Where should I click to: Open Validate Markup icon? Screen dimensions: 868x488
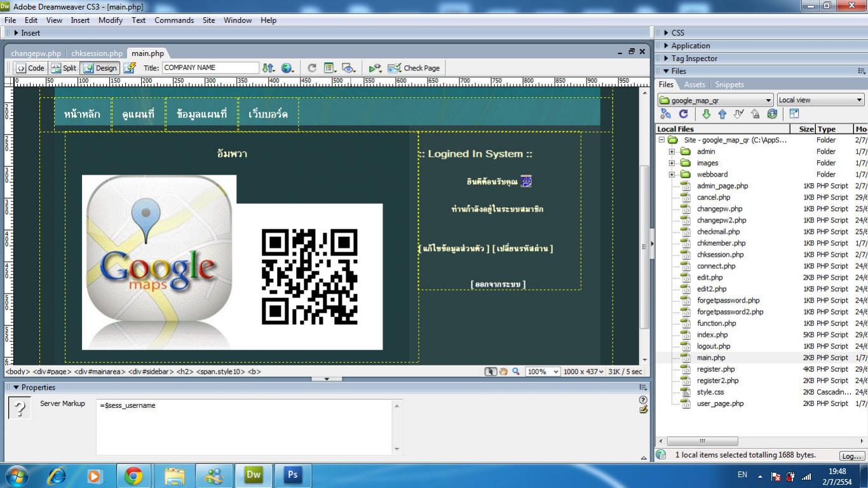click(376, 68)
